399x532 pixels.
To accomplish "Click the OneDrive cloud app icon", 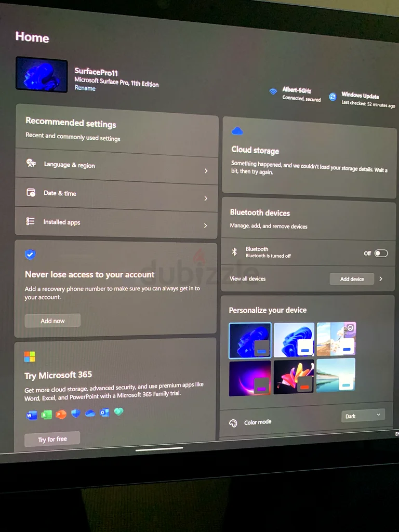I will coord(90,413).
